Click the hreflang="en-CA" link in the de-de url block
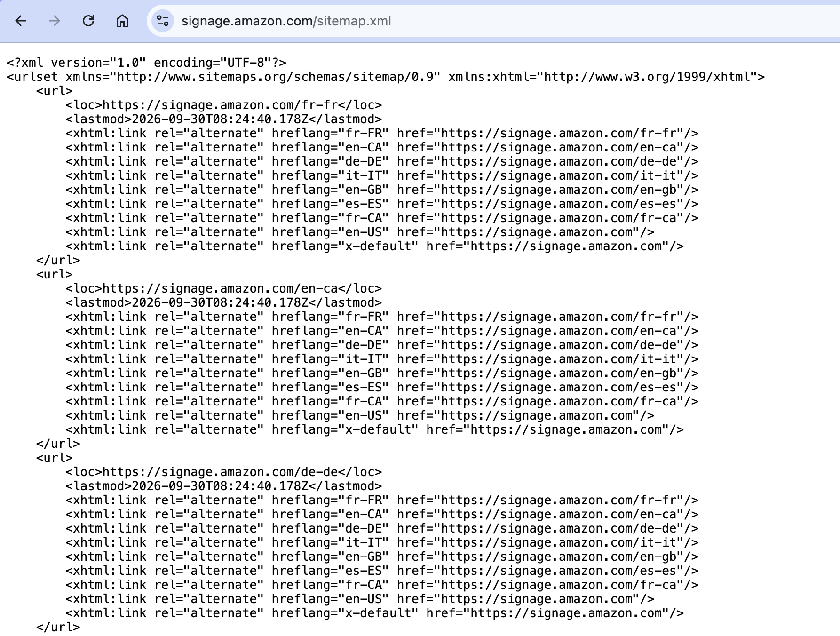 382,514
